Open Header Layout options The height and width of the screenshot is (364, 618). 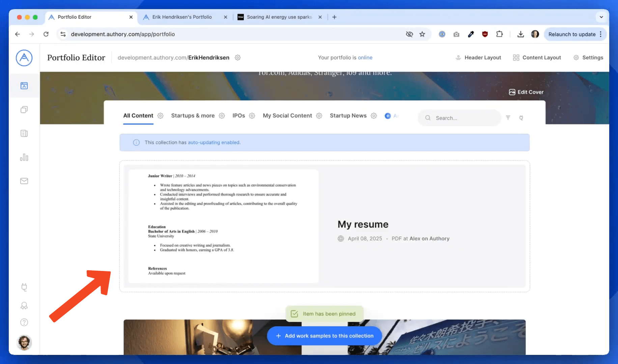(x=478, y=58)
